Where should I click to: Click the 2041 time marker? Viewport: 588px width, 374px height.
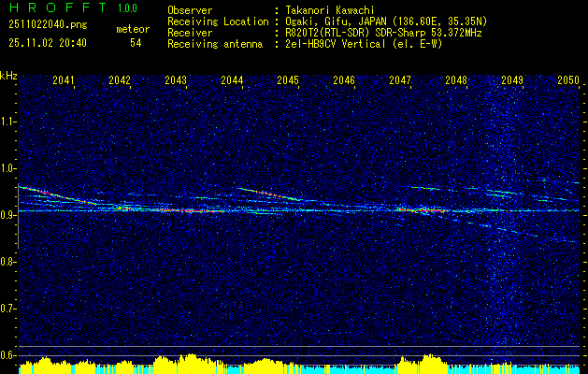click(x=64, y=79)
